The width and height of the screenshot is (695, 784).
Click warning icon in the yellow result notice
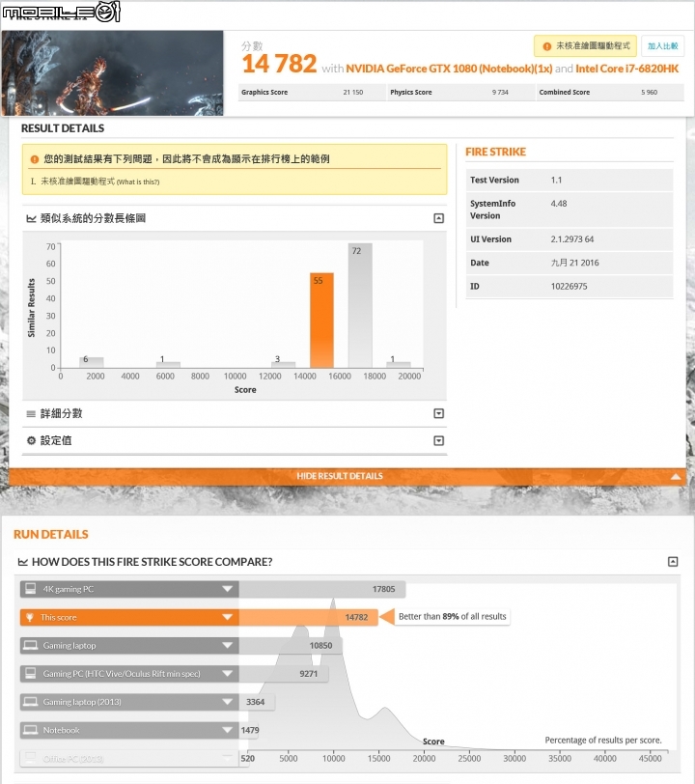[x=35, y=159]
